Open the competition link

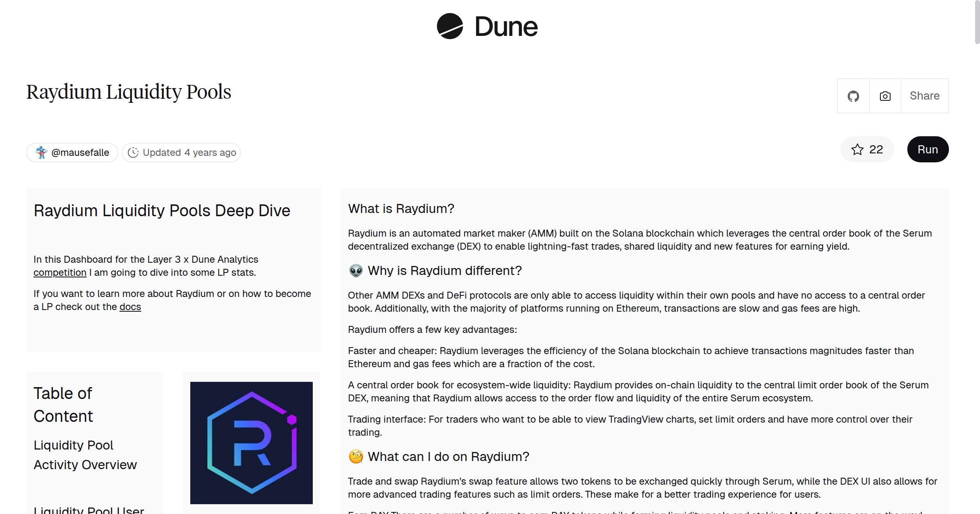pyautogui.click(x=60, y=272)
